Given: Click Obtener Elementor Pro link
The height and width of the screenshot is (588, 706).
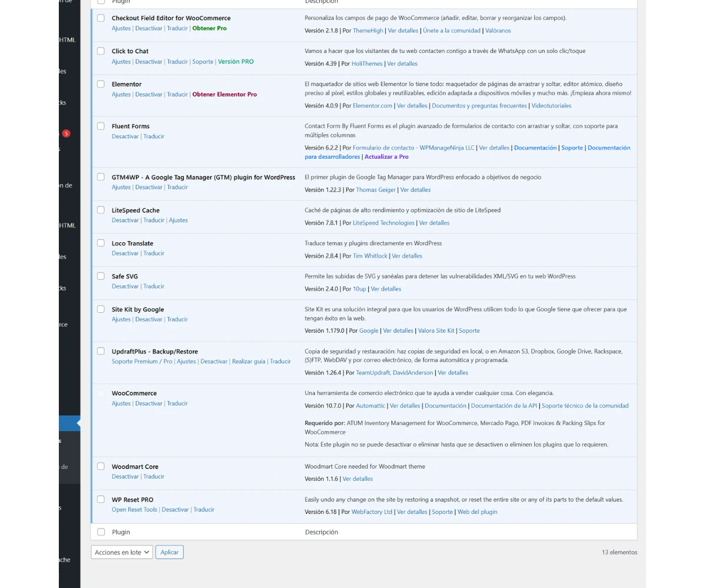Looking at the screenshot, I should 225,95.
